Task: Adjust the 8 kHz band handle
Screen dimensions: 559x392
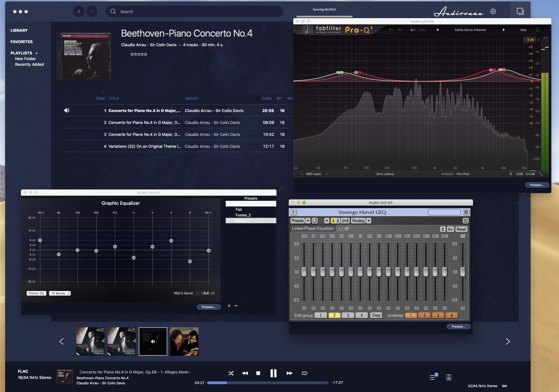Action: coord(190,261)
